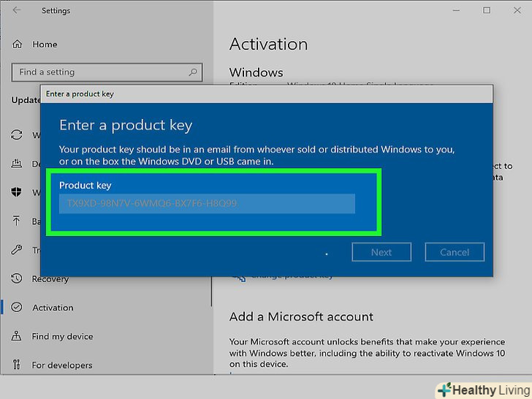532x399 pixels.
Task: Select the Troubleshoot wrench icon
Action: point(16,250)
